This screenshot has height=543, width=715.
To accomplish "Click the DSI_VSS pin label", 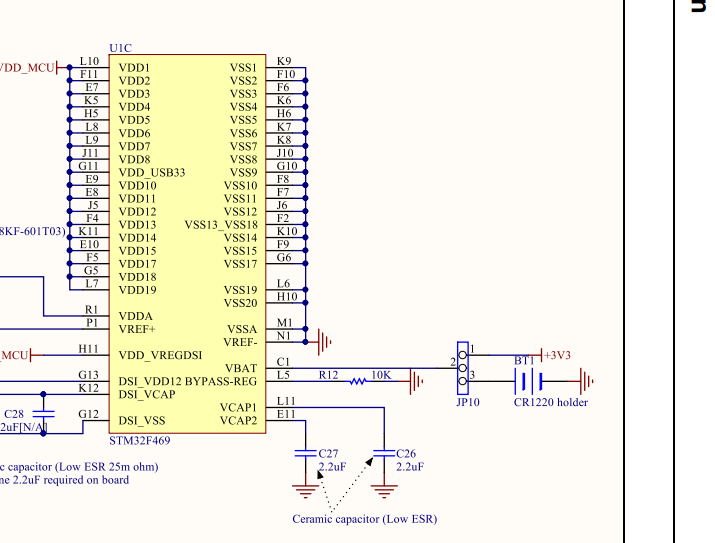I will (x=142, y=421).
